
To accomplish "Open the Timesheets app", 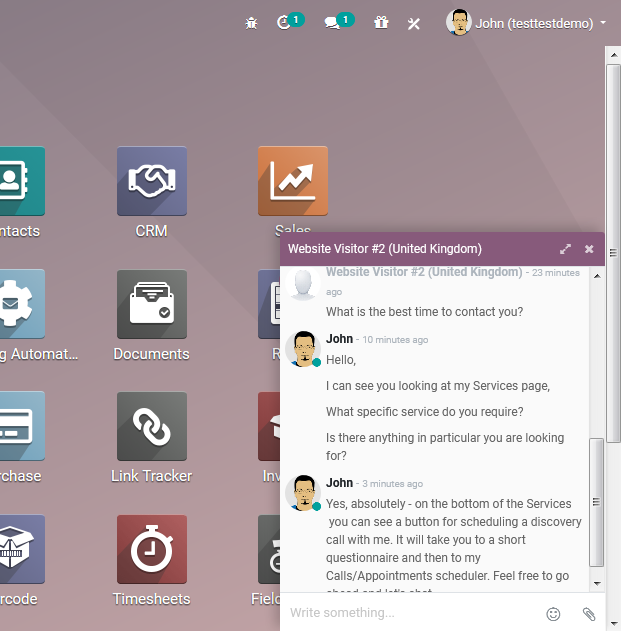I will click(151, 549).
